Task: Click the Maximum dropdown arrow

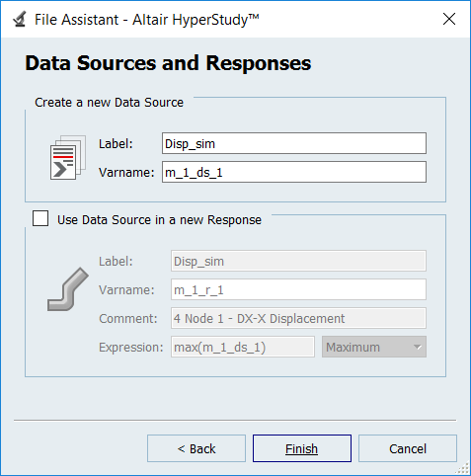Action: (418, 348)
